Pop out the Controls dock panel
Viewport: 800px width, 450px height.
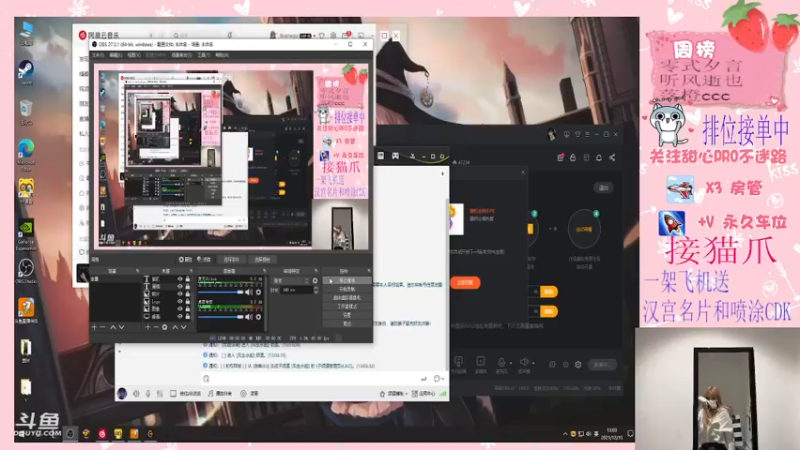[x=368, y=271]
